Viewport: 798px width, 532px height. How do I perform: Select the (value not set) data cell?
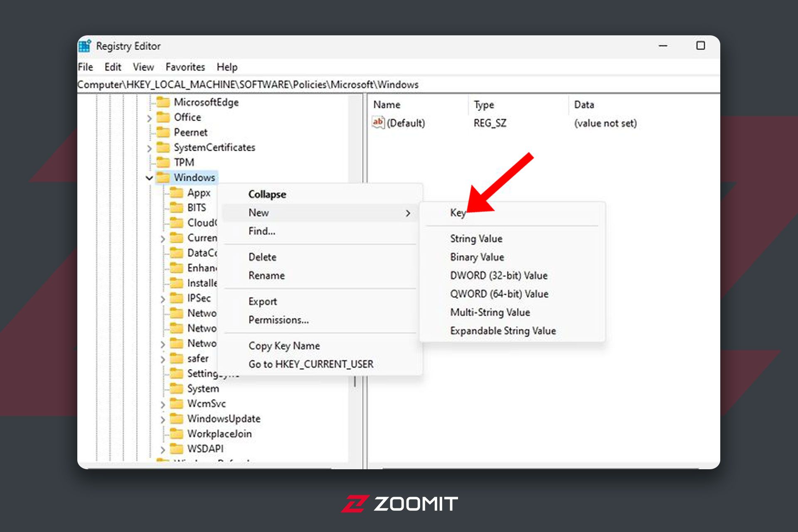pos(605,123)
